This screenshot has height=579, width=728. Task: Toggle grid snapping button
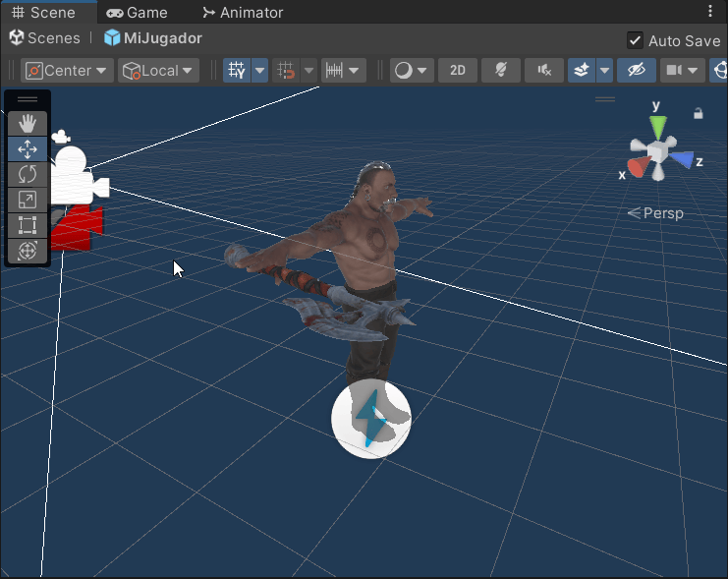click(x=286, y=71)
